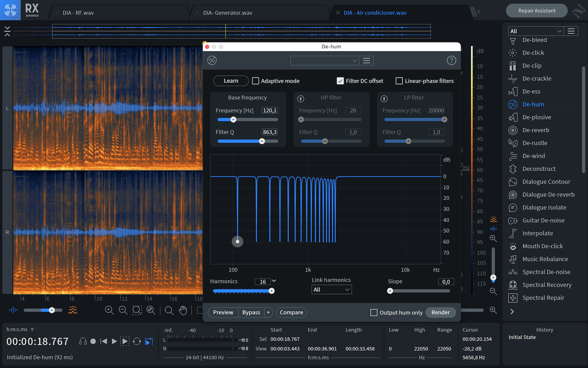This screenshot has height=368, width=588.
Task: Select the hand grab tool
Action: pyautogui.click(x=183, y=310)
